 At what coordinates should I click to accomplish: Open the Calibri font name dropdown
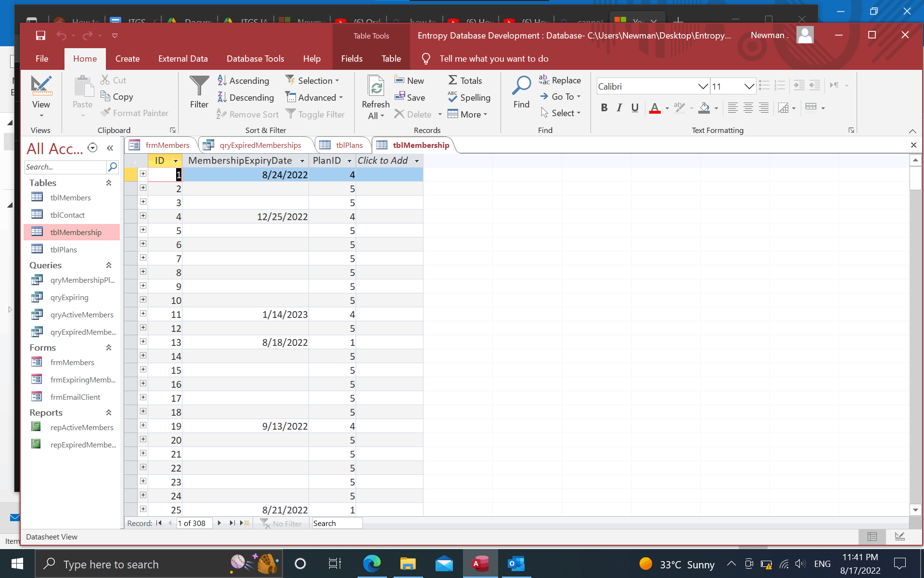pyautogui.click(x=703, y=87)
